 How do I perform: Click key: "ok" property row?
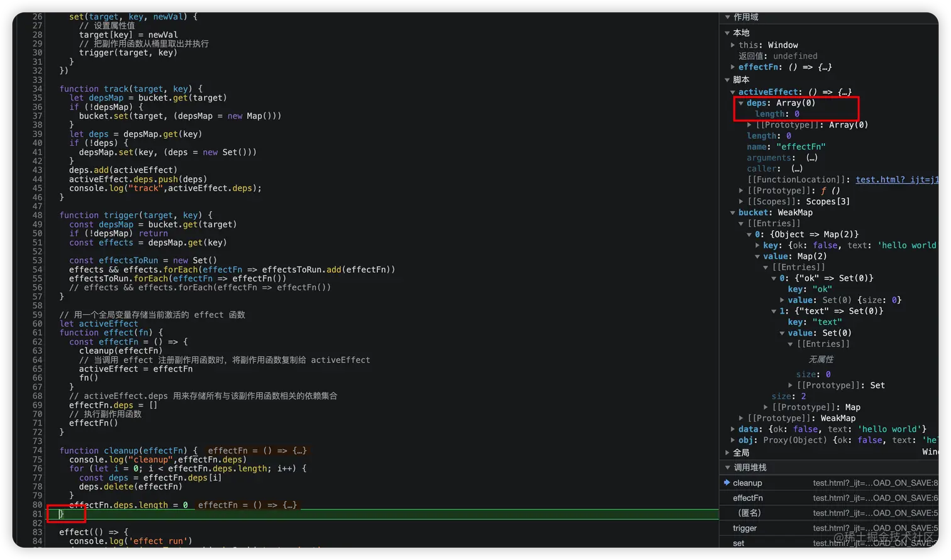click(810, 289)
